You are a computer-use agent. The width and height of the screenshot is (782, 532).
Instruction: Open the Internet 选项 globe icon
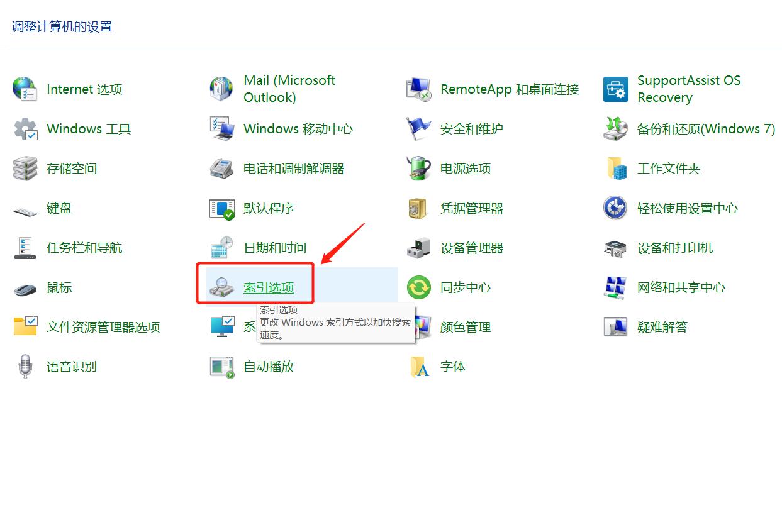click(x=25, y=89)
